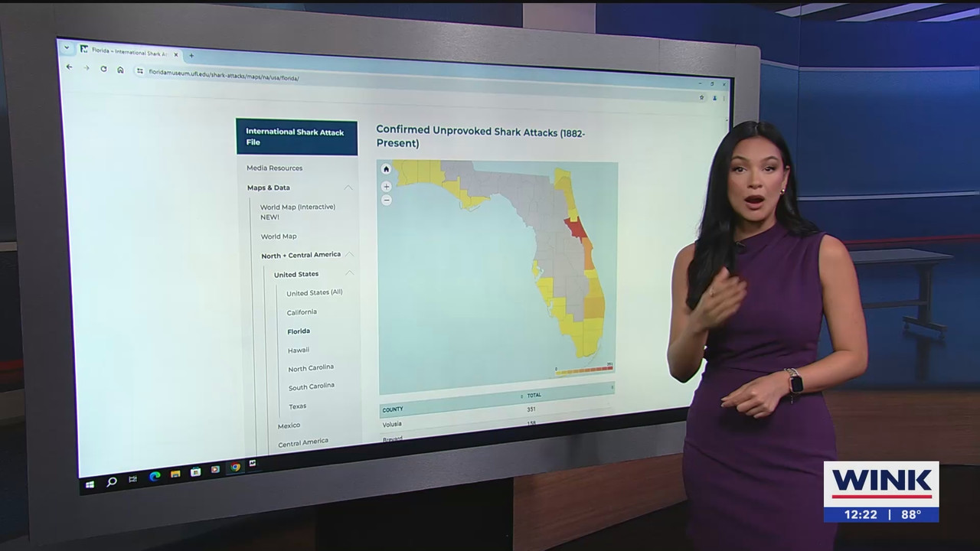
Task: Open Task View on the taskbar
Action: click(x=132, y=479)
